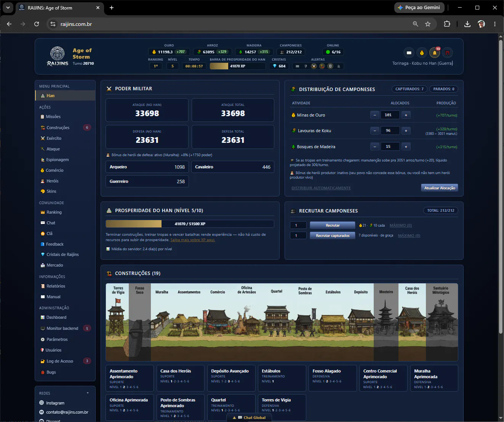Open browser downloads icon
Viewport: 504px width, 422px height.
467,24
